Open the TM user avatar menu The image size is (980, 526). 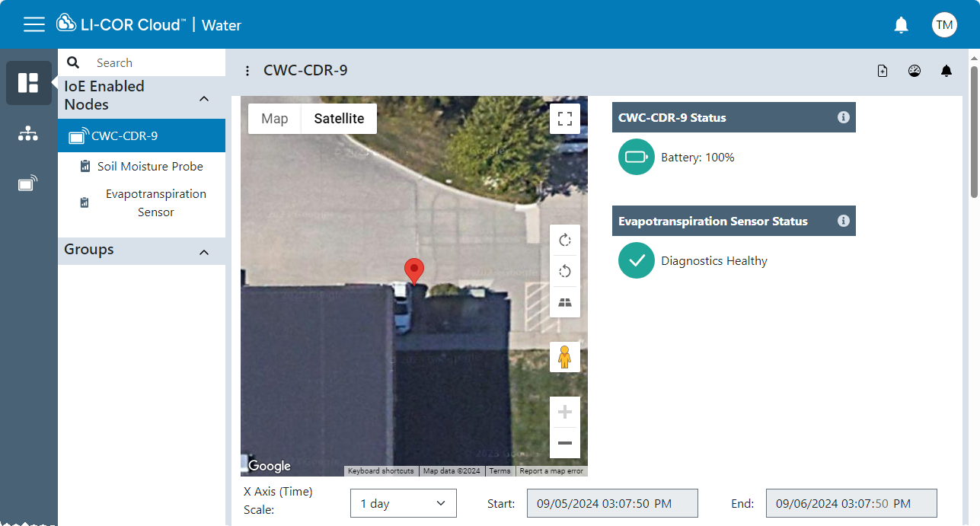944,24
